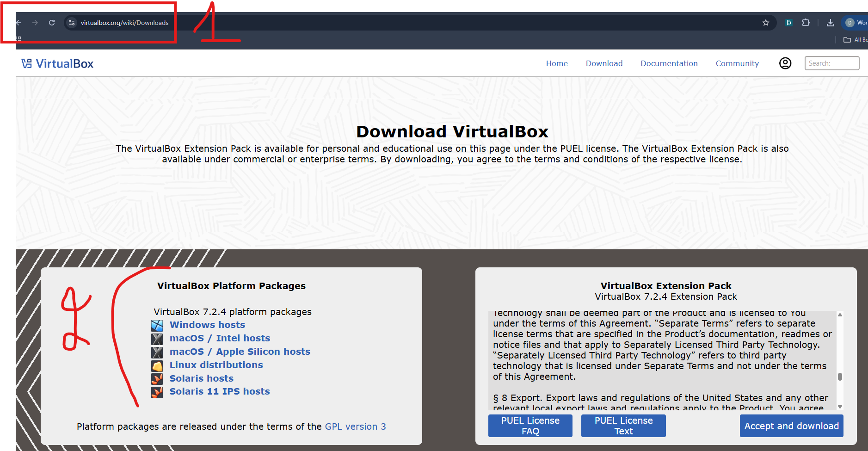Open the Linux distributions link
868x451 pixels.
tap(216, 365)
